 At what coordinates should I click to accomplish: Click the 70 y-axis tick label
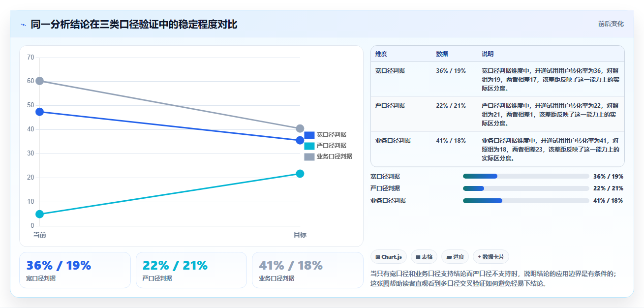[x=31, y=58]
